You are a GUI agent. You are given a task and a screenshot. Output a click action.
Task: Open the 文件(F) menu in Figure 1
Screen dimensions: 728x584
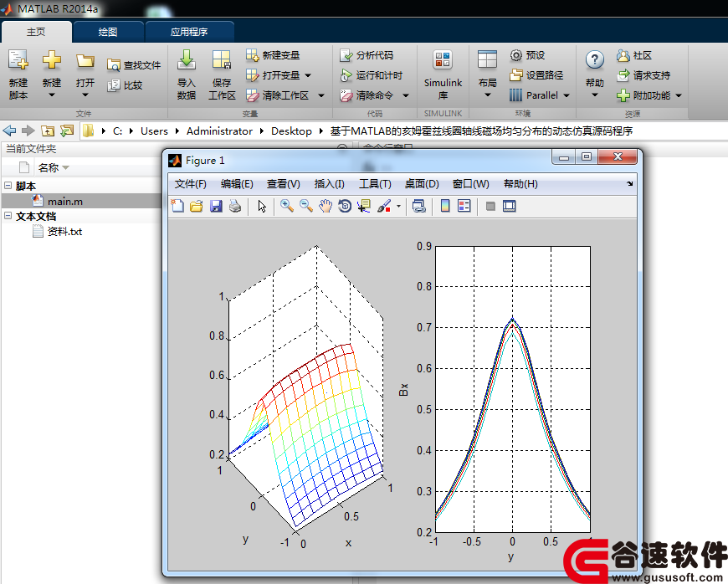pyautogui.click(x=190, y=184)
